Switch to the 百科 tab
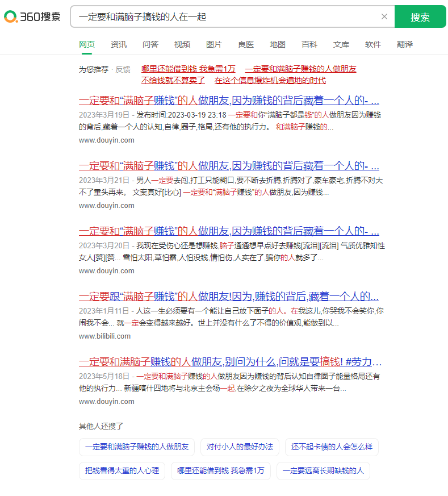Viewport: 448px width, 496px height. pos(309,44)
